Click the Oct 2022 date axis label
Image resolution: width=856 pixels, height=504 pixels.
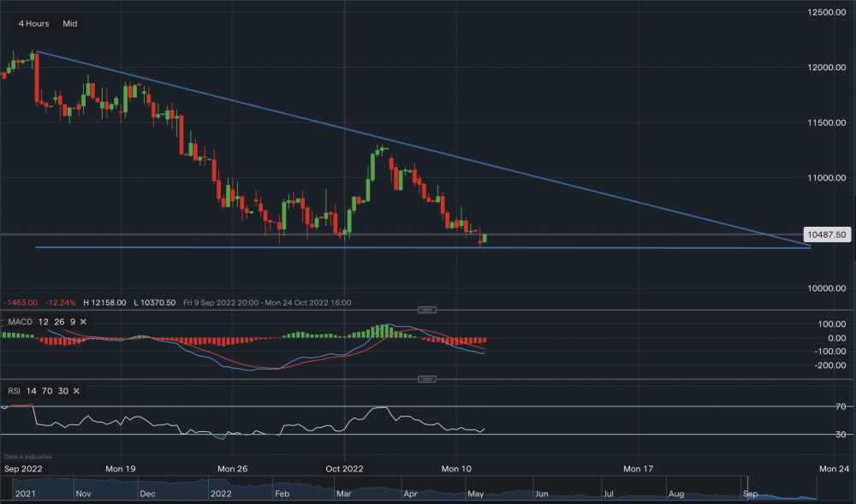tap(345, 469)
